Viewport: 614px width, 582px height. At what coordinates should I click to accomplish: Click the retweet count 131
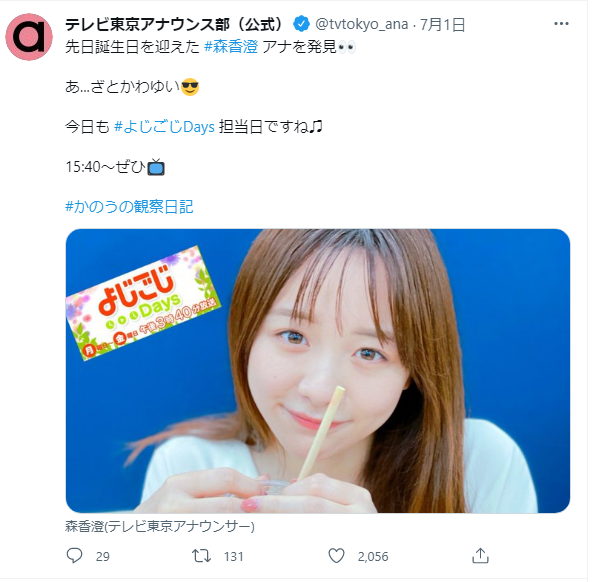(233, 557)
